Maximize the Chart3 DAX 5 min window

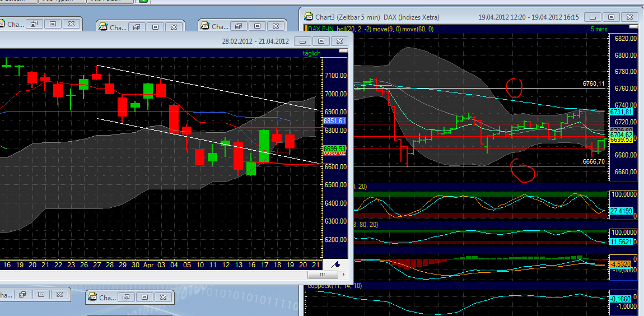pyautogui.click(x=611, y=17)
